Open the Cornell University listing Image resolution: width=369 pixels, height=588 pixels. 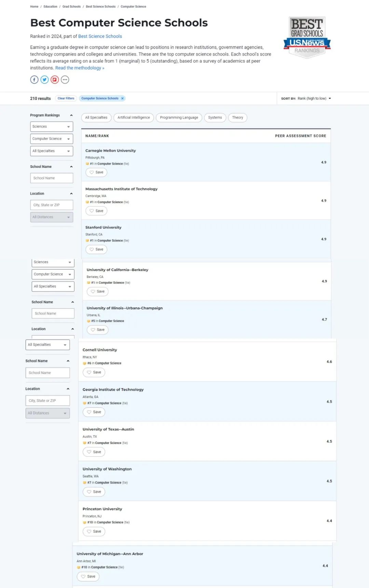[100, 350]
